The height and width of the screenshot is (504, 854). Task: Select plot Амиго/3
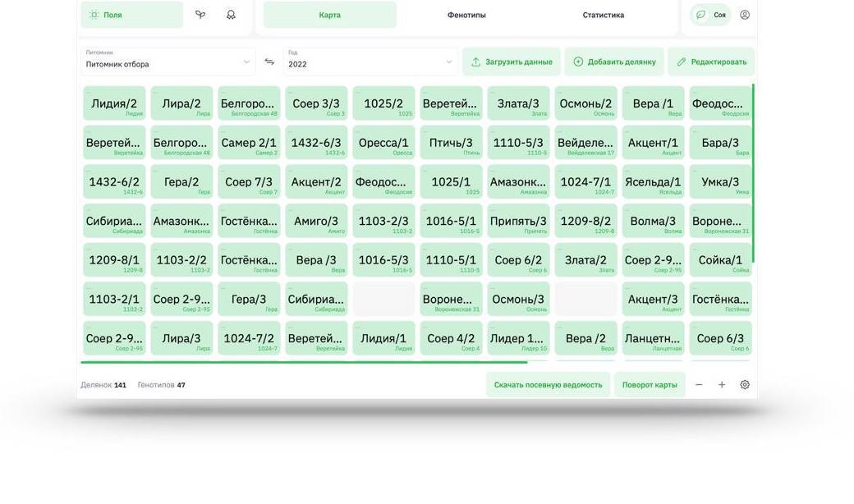tap(316, 221)
